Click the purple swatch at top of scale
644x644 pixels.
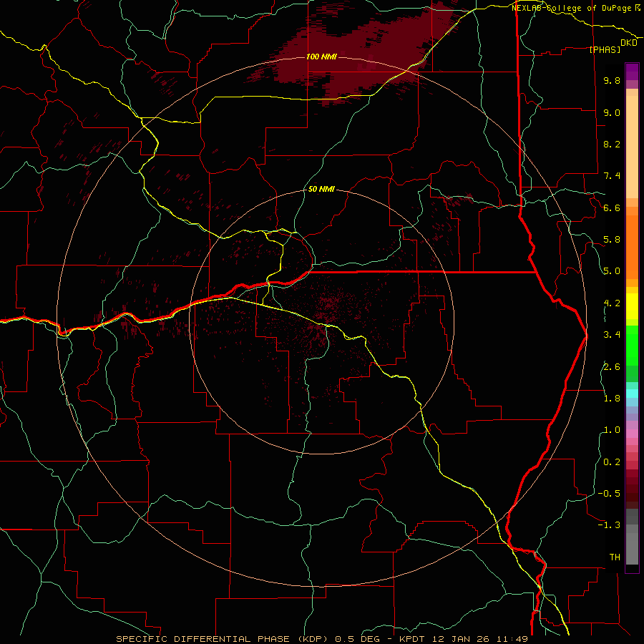[x=632, y=72]
